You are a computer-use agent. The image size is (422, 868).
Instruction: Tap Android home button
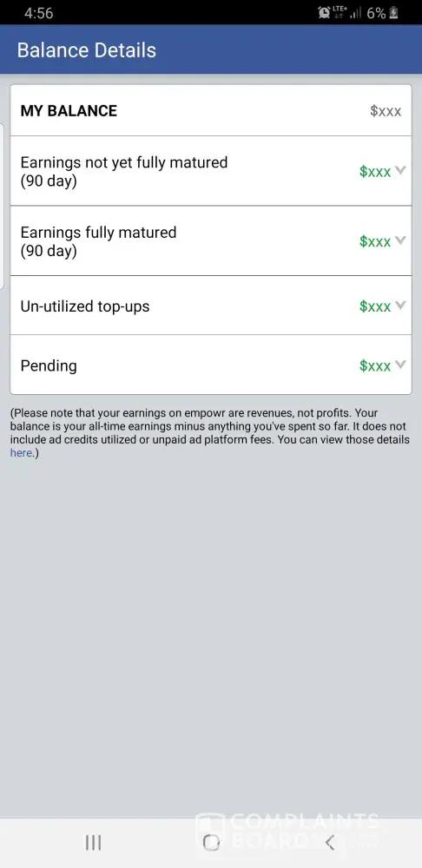tap(211, 843)
